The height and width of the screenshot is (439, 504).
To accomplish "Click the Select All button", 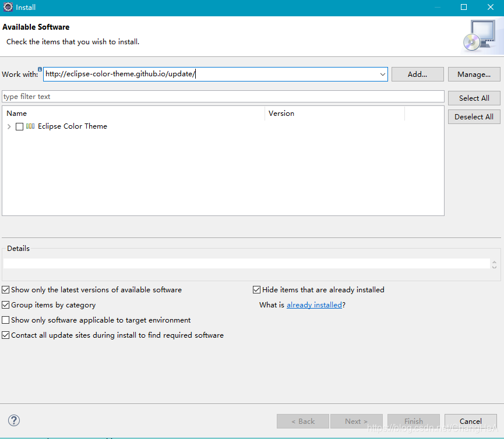I will point(474,98).
